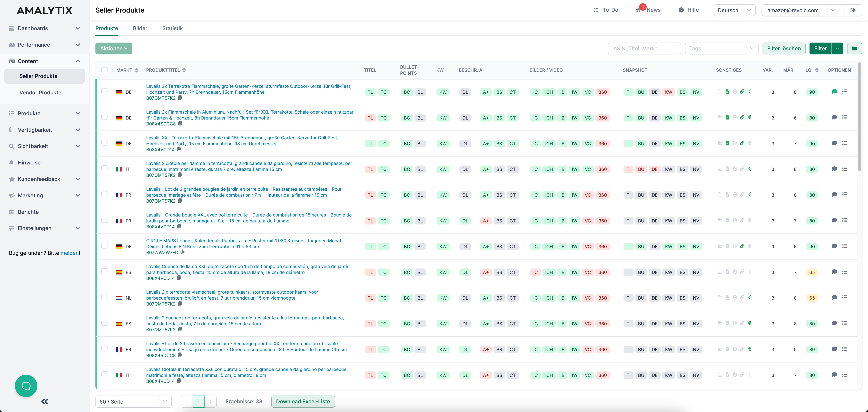Click the euro icon in the second product row

pyautogui.click(x=750, y=117)
